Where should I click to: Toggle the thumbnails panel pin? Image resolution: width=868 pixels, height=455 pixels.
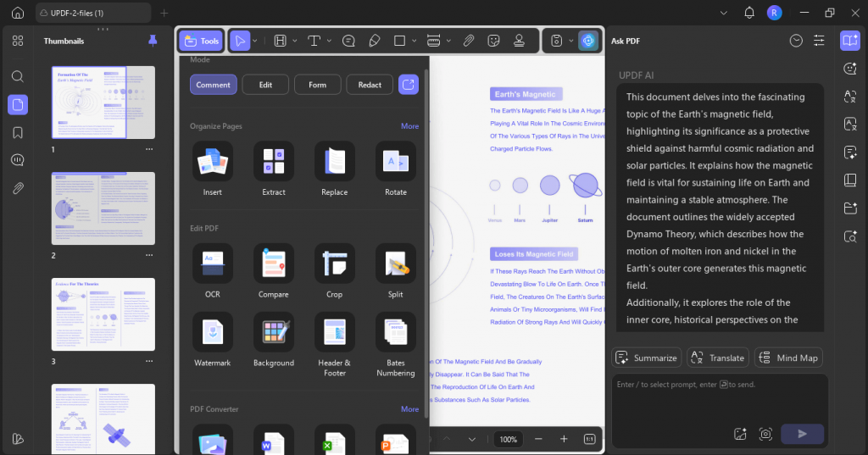pyautogui.click(x=153, y=41)
